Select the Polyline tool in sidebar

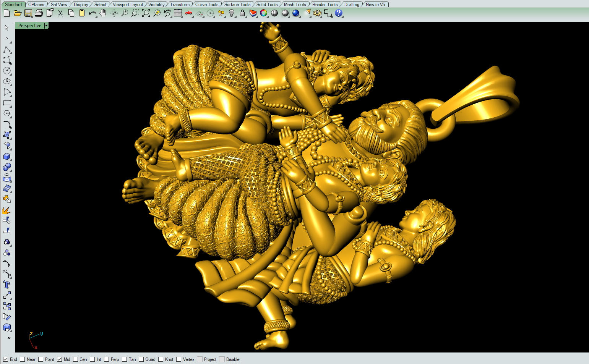click(7, 49)
